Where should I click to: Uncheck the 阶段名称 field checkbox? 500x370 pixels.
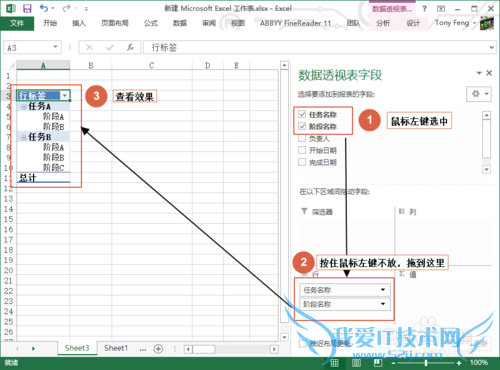pos(302,126)
